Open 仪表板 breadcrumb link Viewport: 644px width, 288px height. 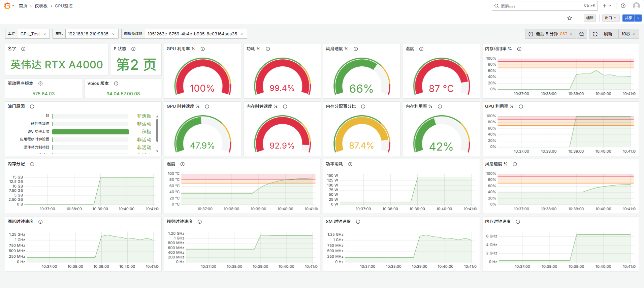point(41,6)
